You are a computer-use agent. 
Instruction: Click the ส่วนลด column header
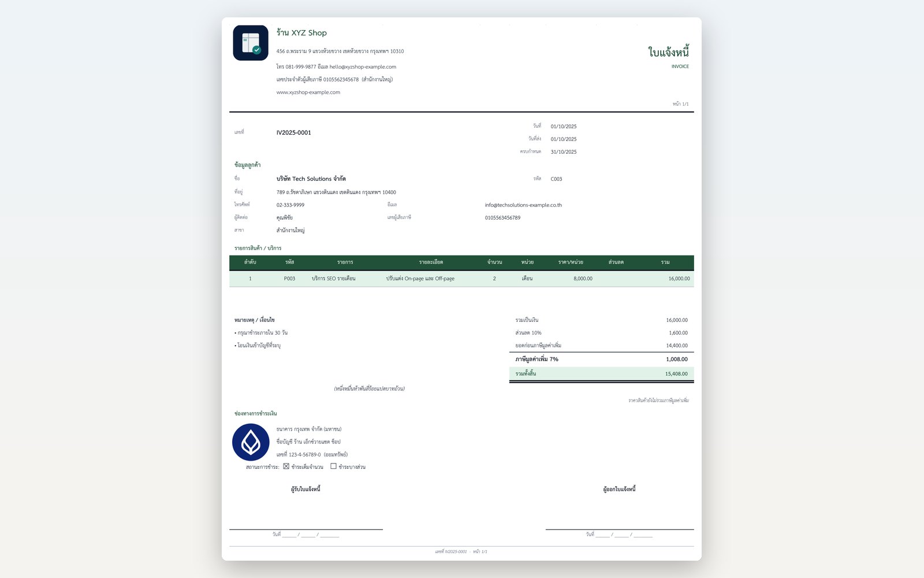click(x=616, y=262)
